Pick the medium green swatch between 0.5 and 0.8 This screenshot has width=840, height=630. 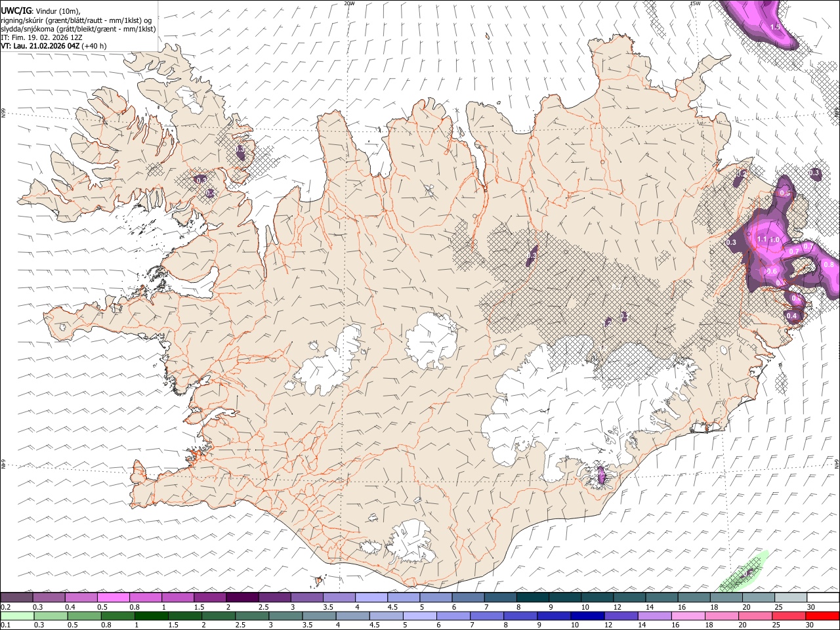click(x=84, y=616)
